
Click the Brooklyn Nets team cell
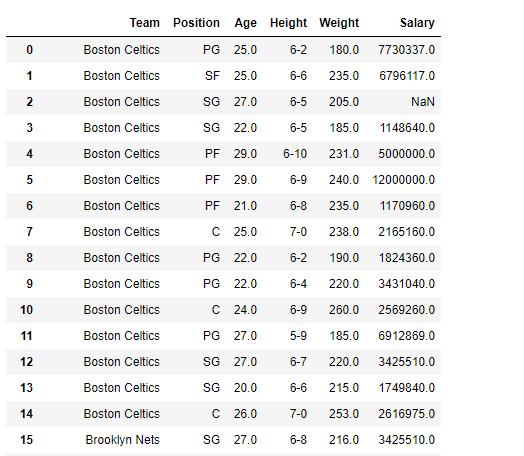[x=122, y=440]
